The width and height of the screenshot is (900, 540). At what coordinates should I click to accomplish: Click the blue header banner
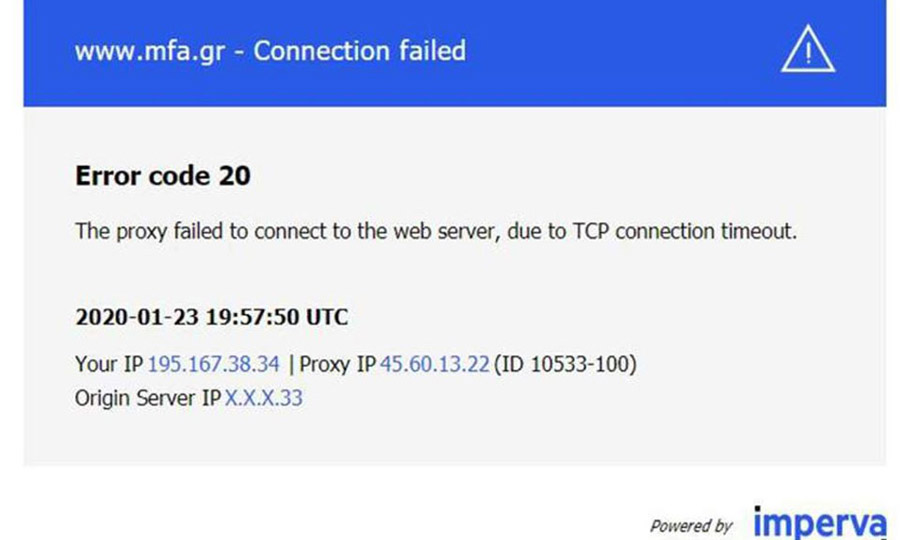coord(455,53)
